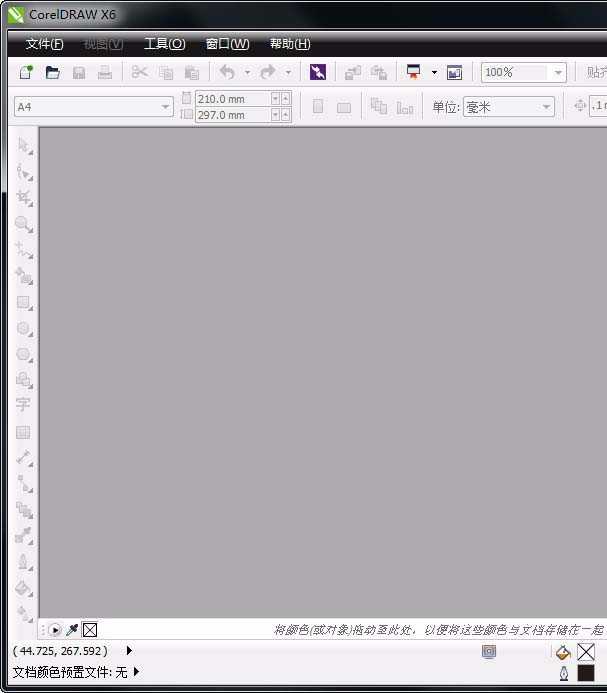Viewport: 607px width, 693px height.
Task: Click the no-color swatch in document palette
Action: coord(90,630)
